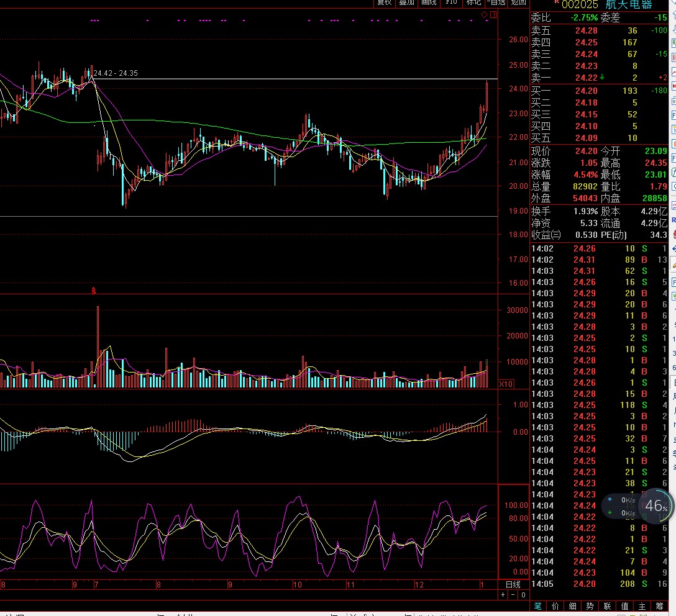Click the red S marker above the volume spike
The image size is (676, 616).
click(x=94, y=290)
